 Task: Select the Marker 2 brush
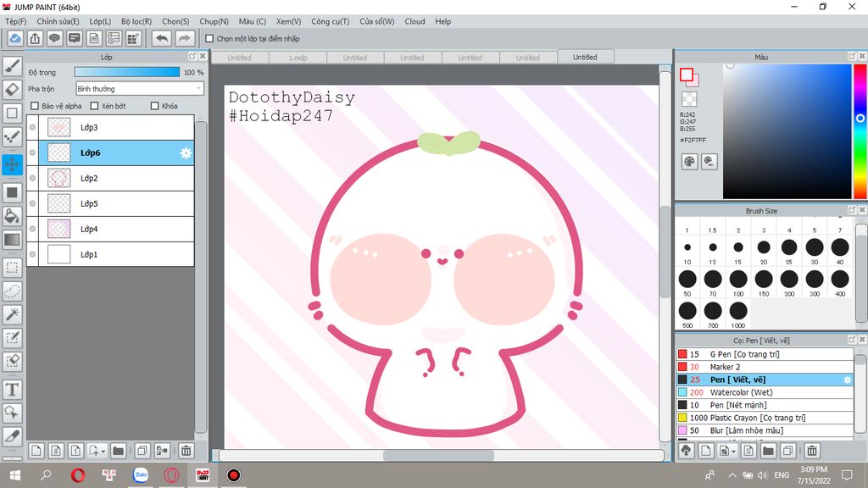(765, 367)
